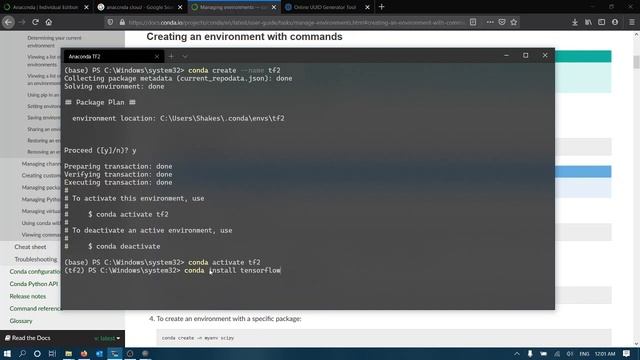Click 'Proceed ([y]/n)? y' terminal line
Screen dimensions: 640x360
tap(100, 150)
